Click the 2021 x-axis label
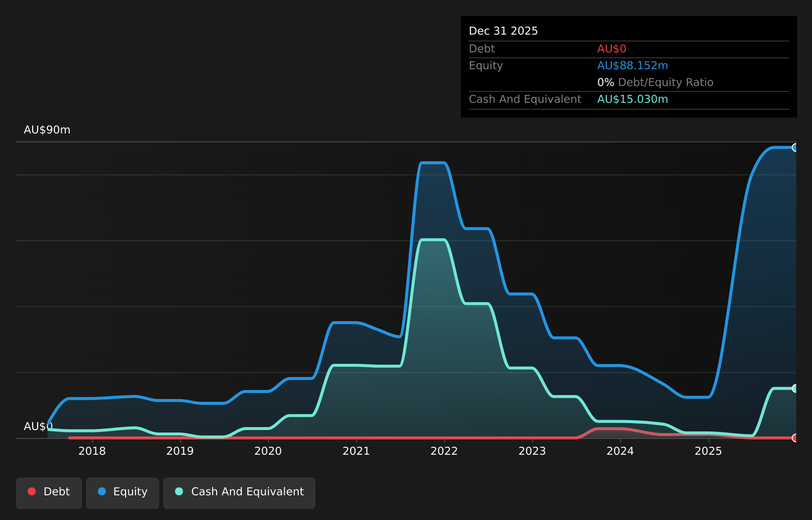 click(356, 451)
